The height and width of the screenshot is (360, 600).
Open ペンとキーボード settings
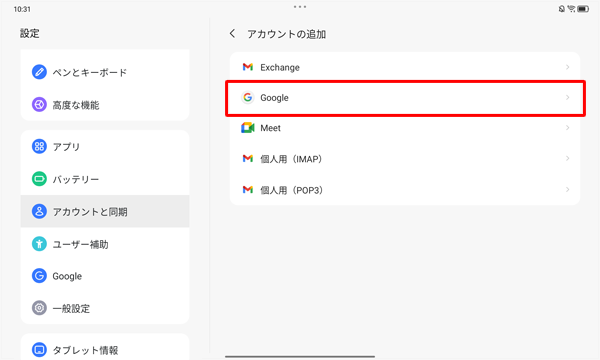[x=105, y=72]
